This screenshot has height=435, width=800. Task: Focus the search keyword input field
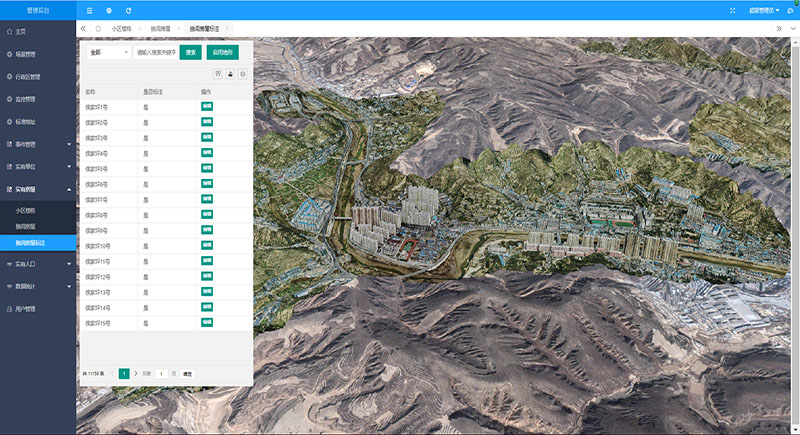[156, 52]
